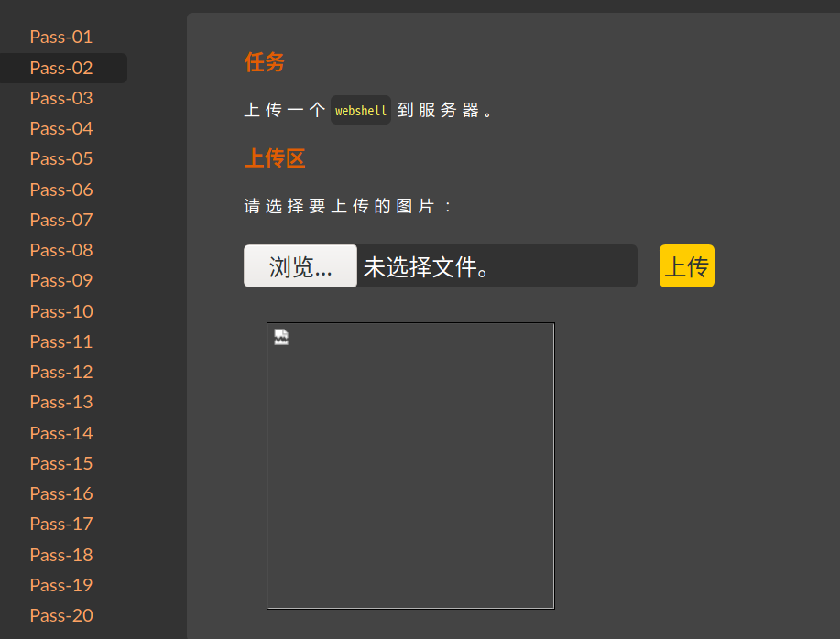Screen dimensions: 840x639
Task: Click the empty image preview box
Action: (409, 465)
